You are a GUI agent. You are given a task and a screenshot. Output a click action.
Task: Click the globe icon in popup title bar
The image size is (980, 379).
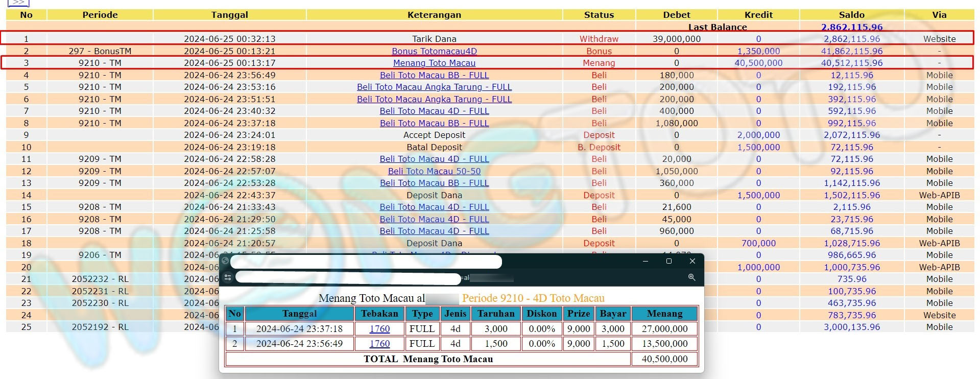tap(225, 261)
